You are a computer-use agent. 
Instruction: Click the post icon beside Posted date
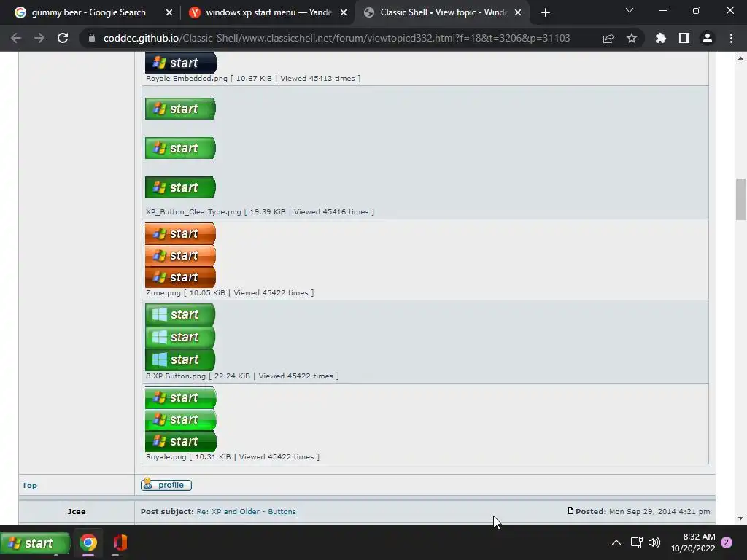point(570,511)
